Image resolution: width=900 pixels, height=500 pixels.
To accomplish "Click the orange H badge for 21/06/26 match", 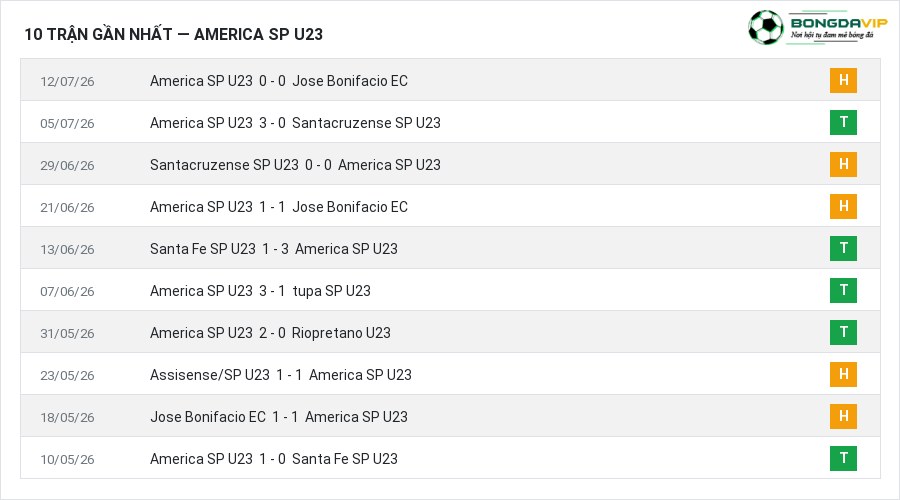I will (x=843, y=206).
